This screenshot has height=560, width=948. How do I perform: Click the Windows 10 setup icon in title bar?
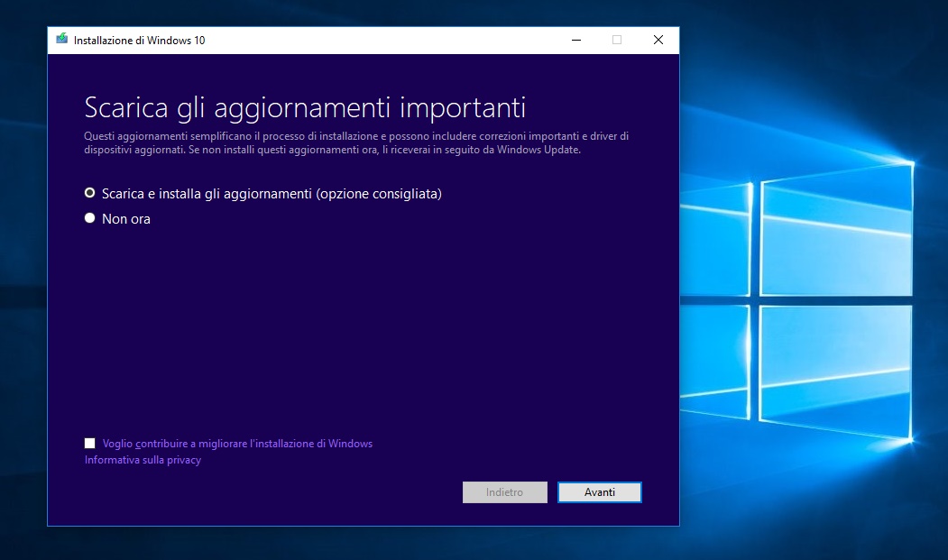[x=61, y=40]
